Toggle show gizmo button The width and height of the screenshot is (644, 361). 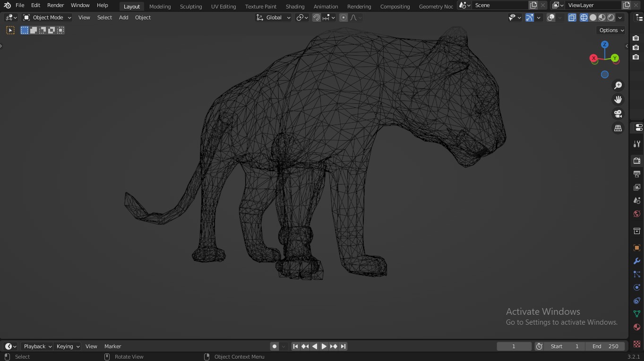tap(530, 17)
